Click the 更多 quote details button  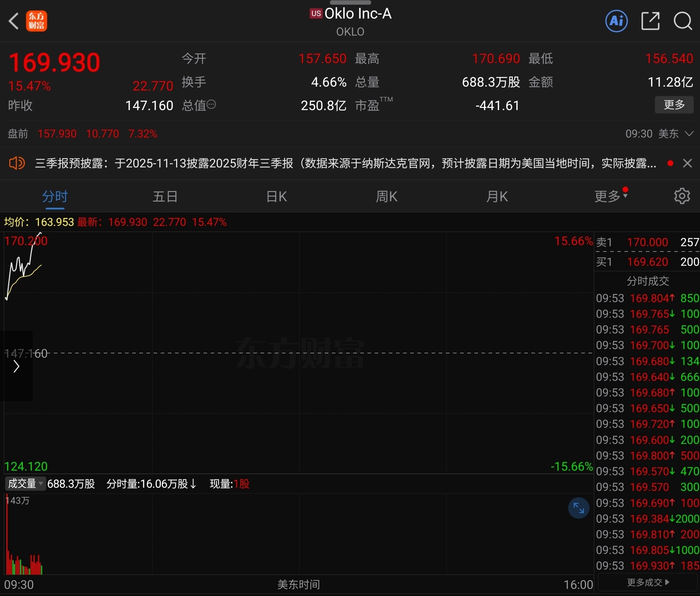(674, 105)
